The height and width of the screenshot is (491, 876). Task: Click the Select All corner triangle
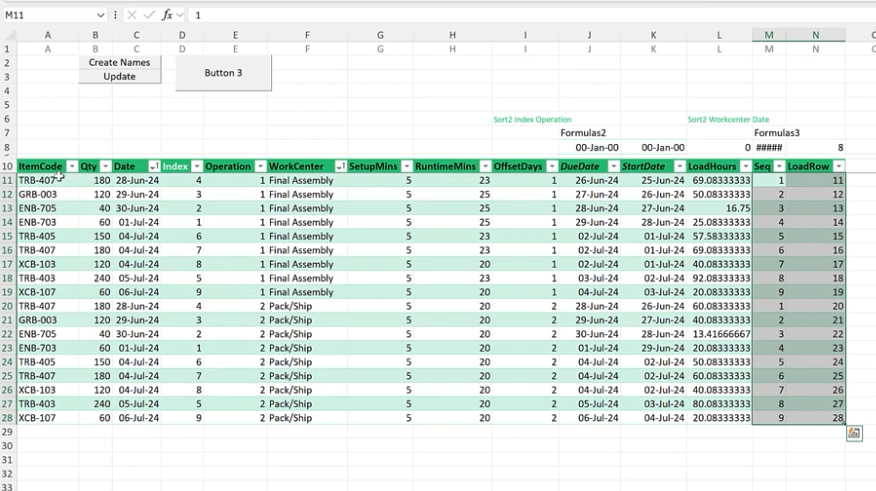point(8,35)
